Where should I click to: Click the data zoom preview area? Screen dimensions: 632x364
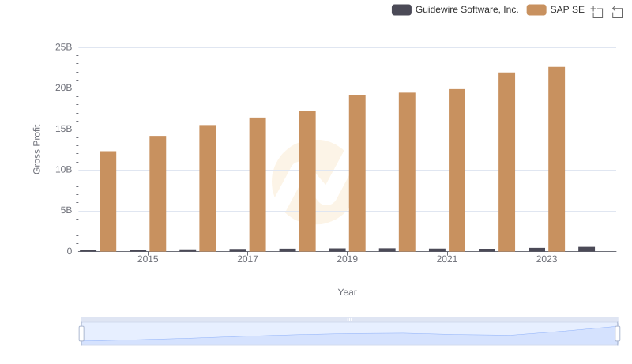tap(349, 334)
